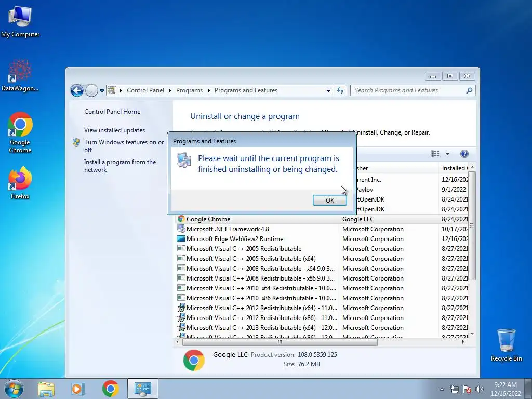Screen dimensions: 532x399
Task: Click the vertical scrollbar up arrow
Action: 472,167
